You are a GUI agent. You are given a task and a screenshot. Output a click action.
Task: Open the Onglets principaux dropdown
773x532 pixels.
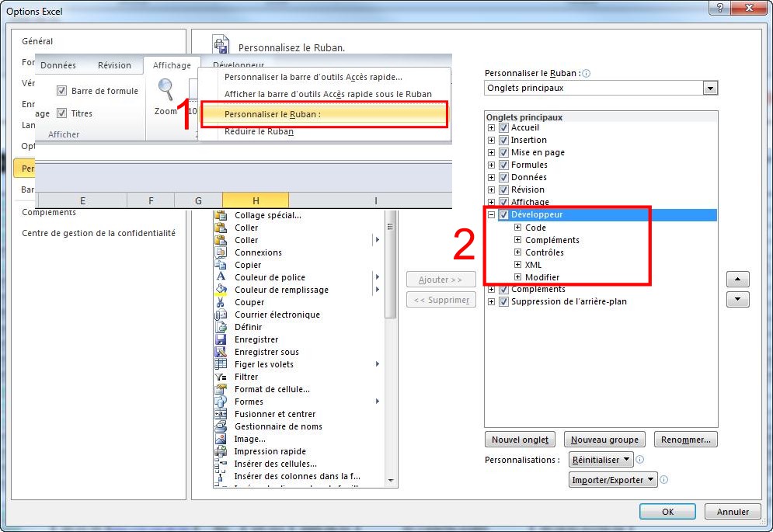709,89
